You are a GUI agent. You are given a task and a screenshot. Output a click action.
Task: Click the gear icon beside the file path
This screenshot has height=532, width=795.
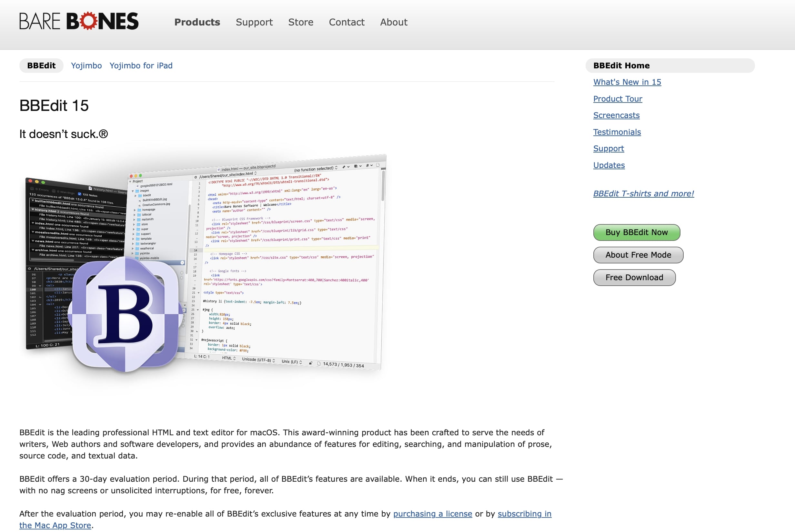pyautogui.click(x=196, y=177)
